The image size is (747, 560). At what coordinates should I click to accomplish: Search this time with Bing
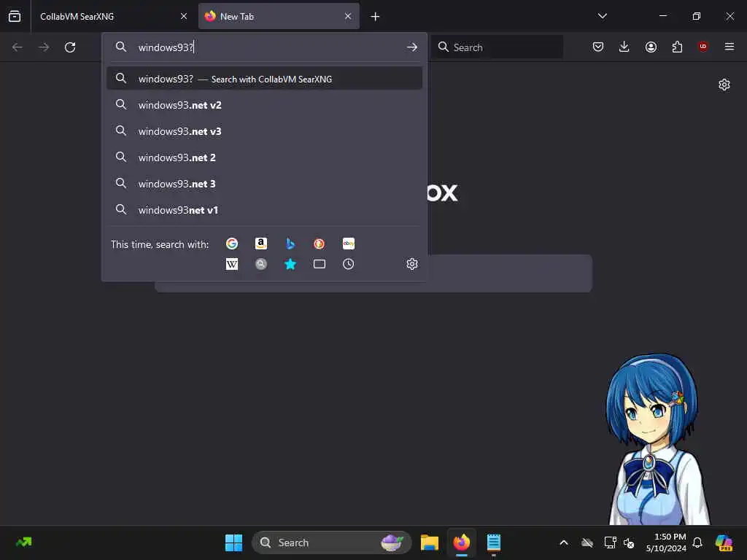(290, 244)
